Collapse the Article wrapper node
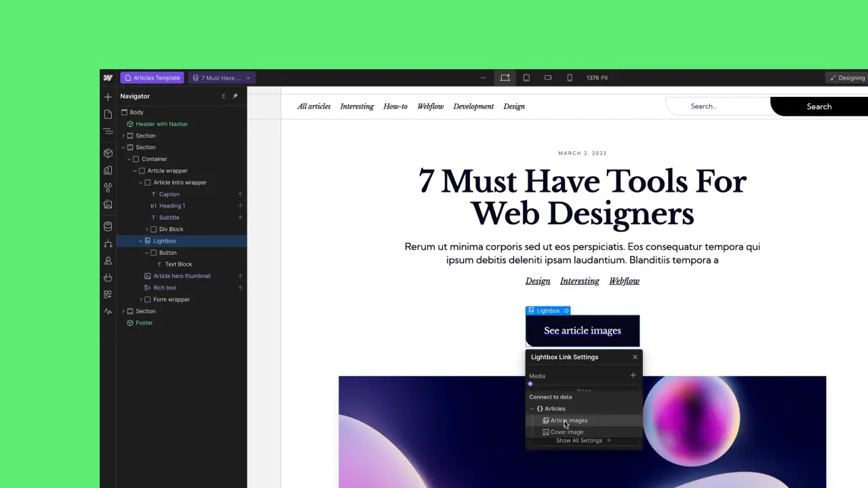Image resolution: width=868 pixels, height=488 pixels. tap(135, 171)
